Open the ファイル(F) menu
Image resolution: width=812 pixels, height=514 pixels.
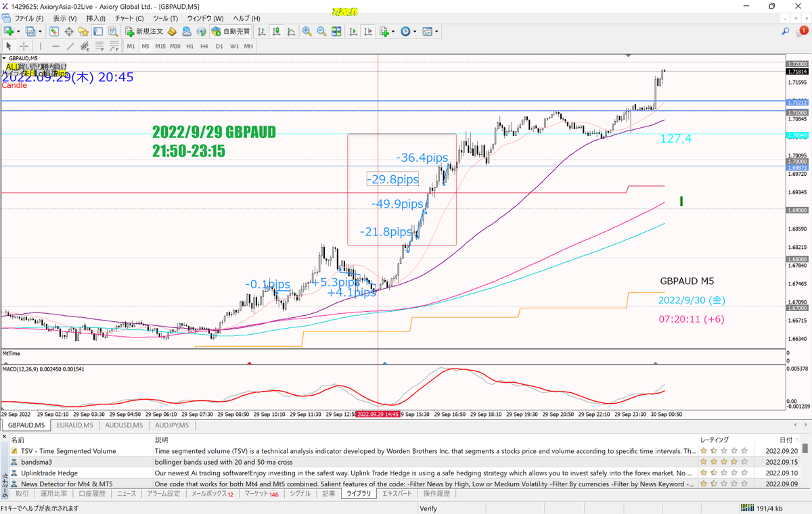click(x=28, y=18)
